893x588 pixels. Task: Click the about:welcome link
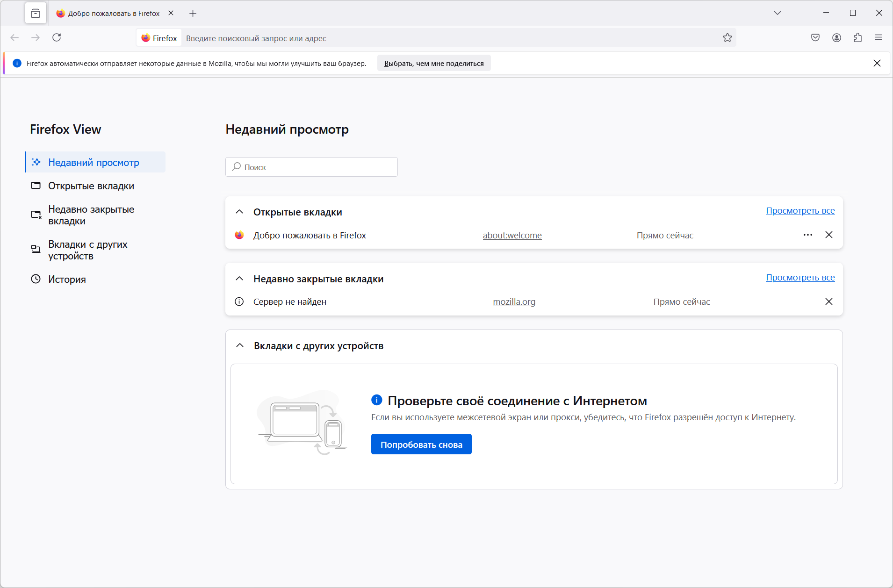512,235
